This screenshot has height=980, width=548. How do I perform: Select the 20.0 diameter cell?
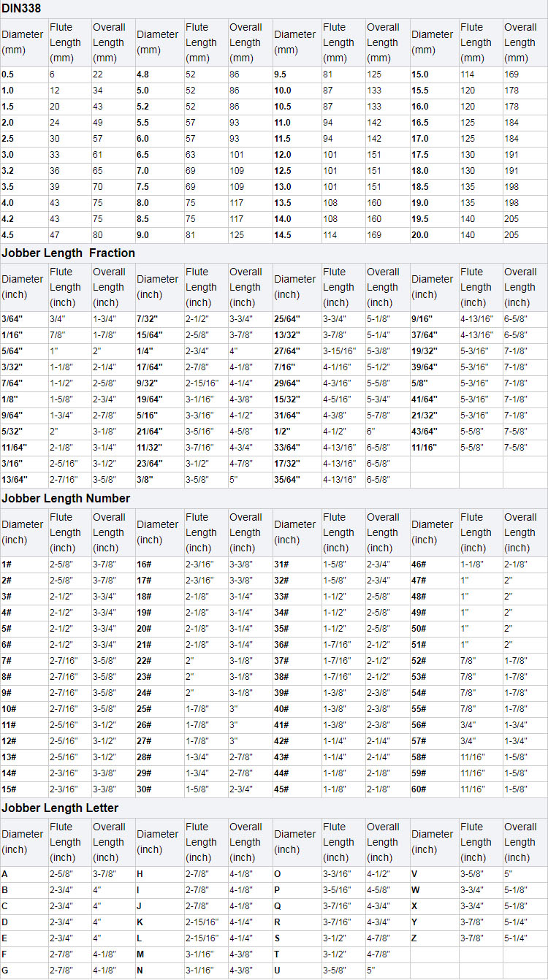(419, 235)
